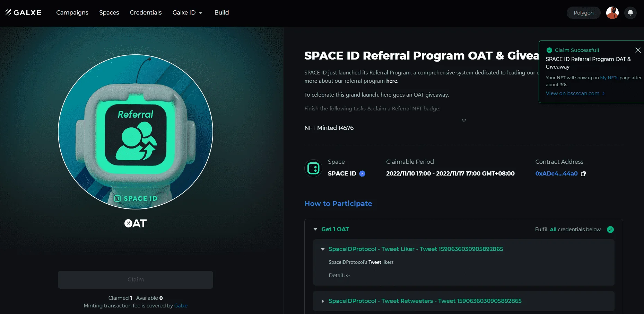
Task: Go to Spaces page
Action: [x=109, y=12]
